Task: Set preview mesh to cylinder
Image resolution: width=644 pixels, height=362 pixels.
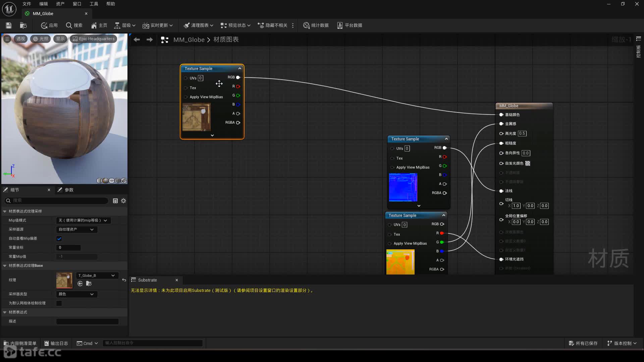Action: coord(100,181)
